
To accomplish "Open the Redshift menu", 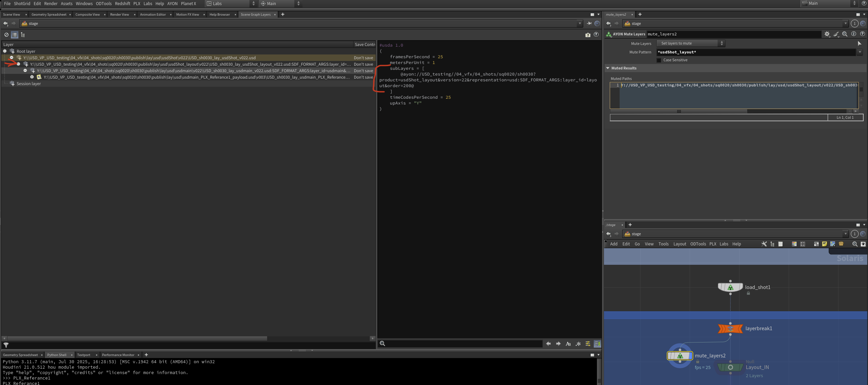I will click(122, 3).
